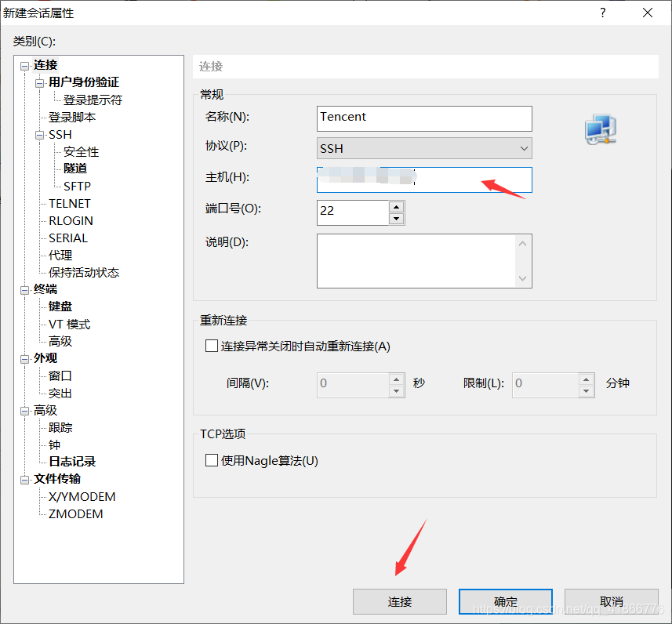Select SFTP under SSH

click(x=77, y=187)
